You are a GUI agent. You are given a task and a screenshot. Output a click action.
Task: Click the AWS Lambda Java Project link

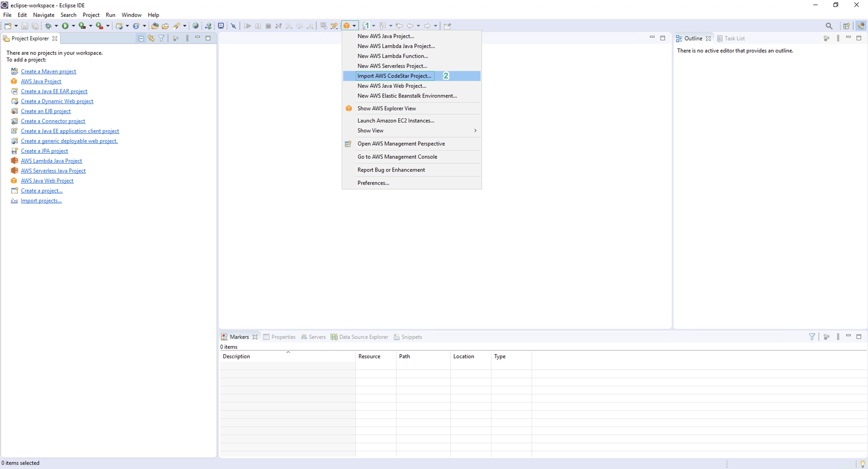pyautogui.click(x=51, y=161)
